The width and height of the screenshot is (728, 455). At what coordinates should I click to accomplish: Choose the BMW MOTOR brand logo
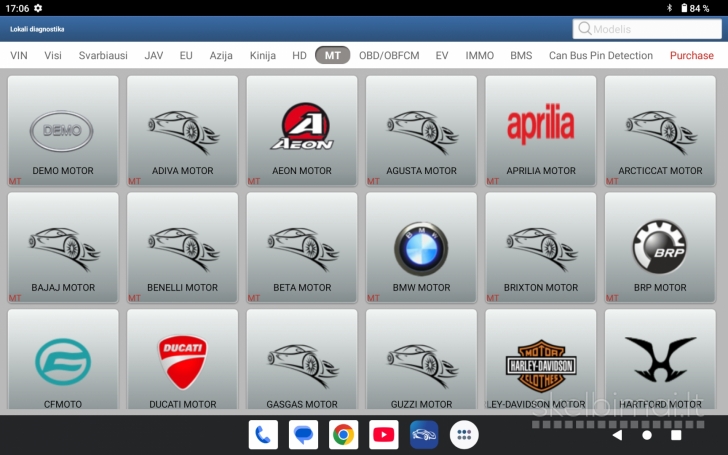[x=421, y=247]
